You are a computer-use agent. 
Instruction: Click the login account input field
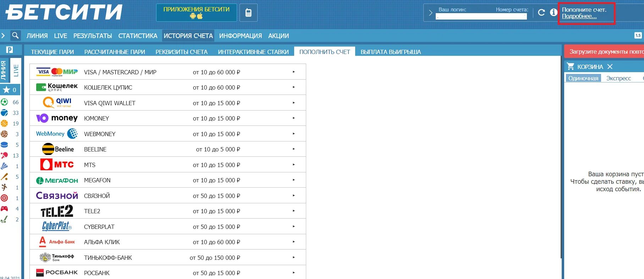(x=481, y=16)
